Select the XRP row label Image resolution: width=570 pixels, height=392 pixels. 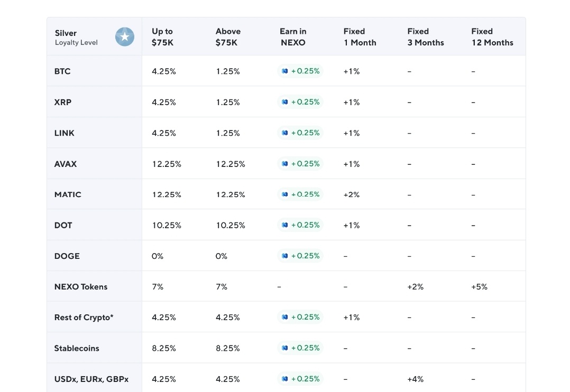(x=63, y=102)
